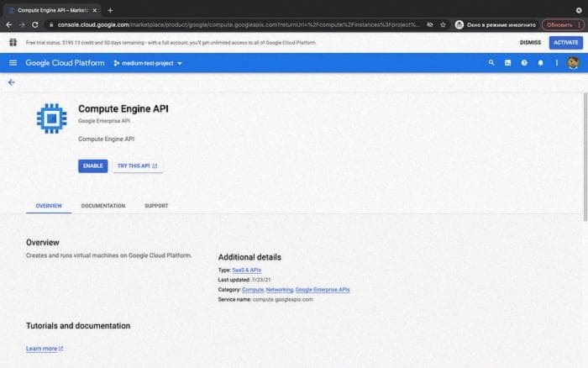
Task: Click the Compute Engine API page title
Action: 123,108
